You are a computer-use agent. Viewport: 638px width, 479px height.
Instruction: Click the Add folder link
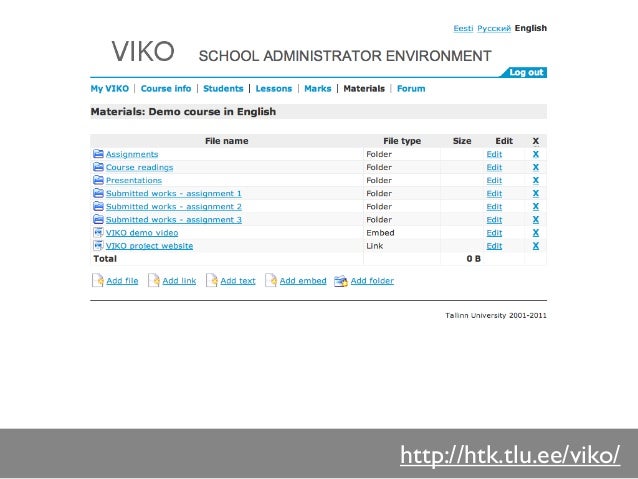pos(372,281)
